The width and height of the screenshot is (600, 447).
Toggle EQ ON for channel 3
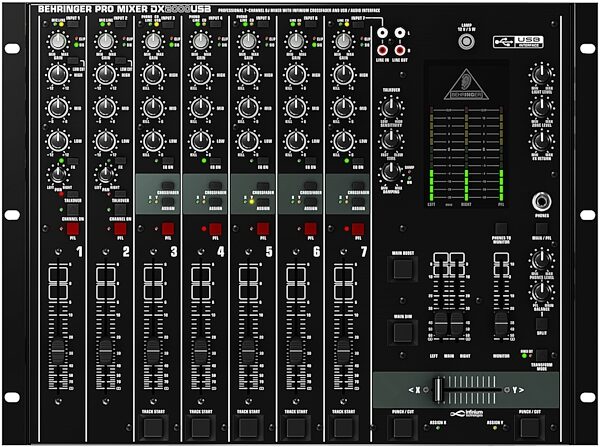(x=168, y=161)
